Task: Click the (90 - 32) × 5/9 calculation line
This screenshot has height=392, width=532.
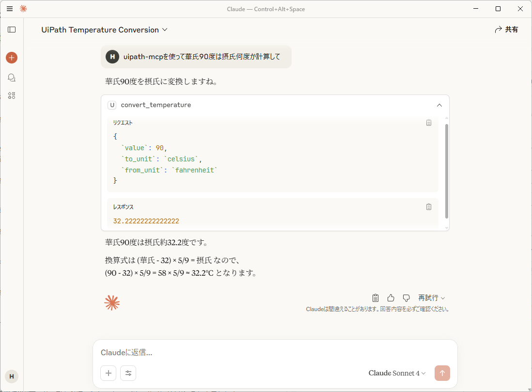Action: (x=181, y=273)
